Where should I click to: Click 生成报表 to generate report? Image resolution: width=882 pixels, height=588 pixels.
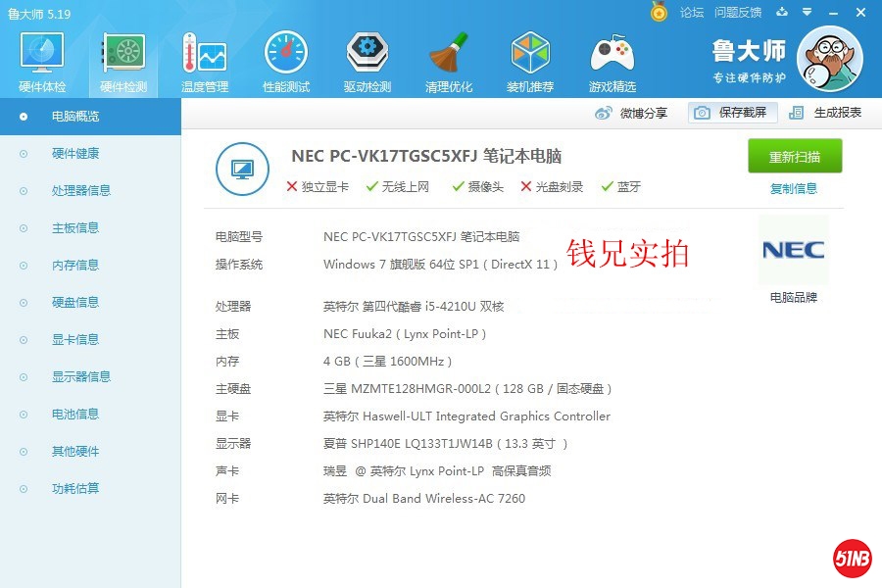click(x=825, y=113)
